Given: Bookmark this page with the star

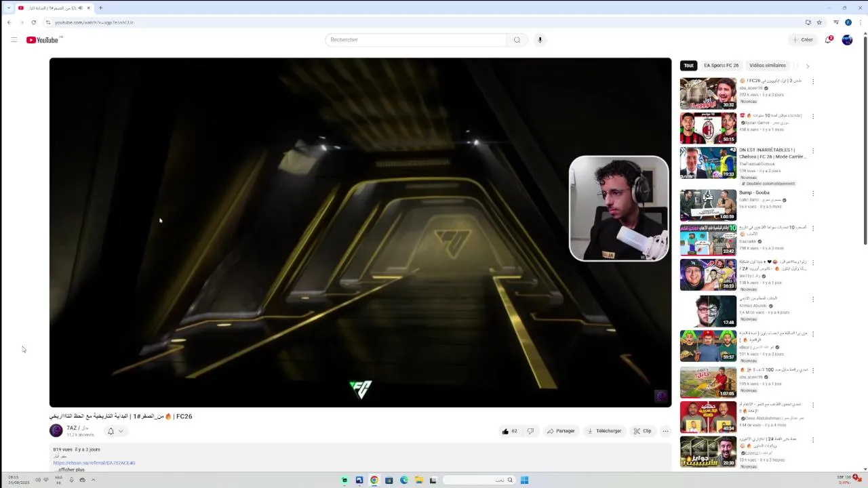Looking at the screenshot, I should (818, 22).
